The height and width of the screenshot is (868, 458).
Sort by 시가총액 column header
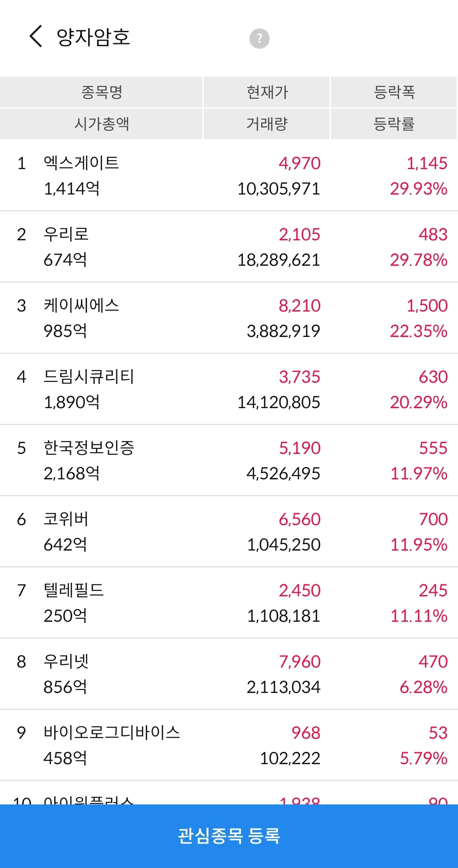[x=101, y=124]
